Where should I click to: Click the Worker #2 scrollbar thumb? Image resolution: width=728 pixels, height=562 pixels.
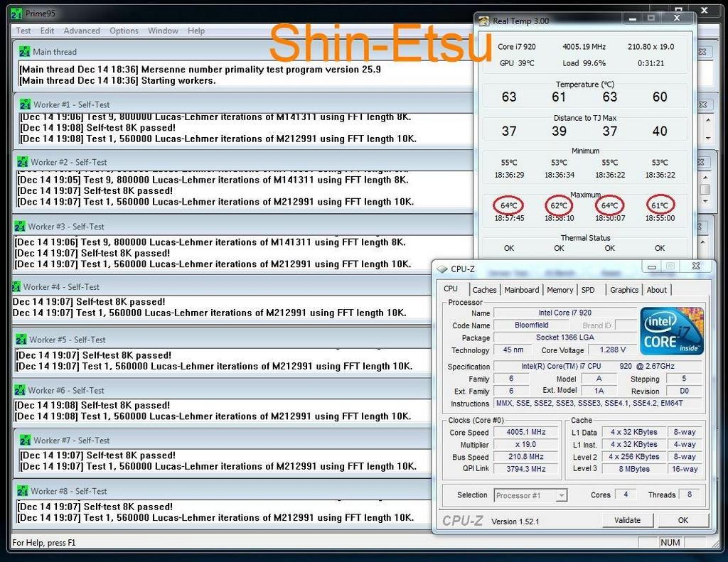[705, 189]
